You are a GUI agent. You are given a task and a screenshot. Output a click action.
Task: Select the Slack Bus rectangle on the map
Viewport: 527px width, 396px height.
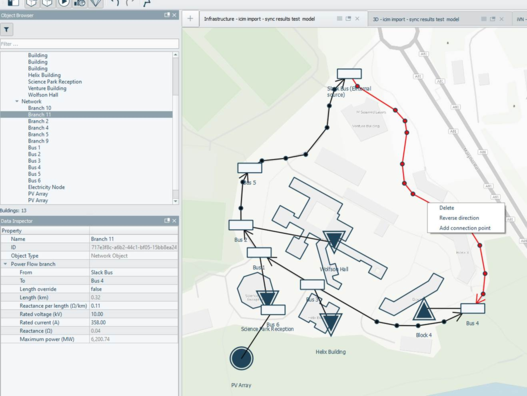[349, 74]
